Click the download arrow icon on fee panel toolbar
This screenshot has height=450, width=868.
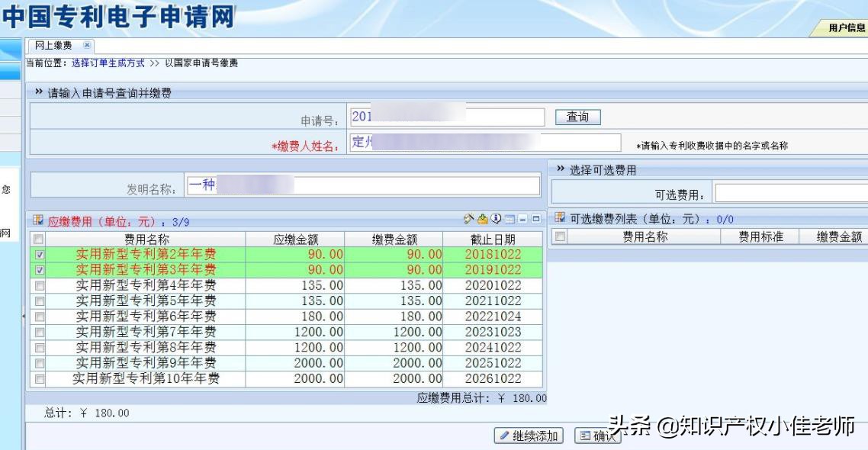(x=495, y=217)
